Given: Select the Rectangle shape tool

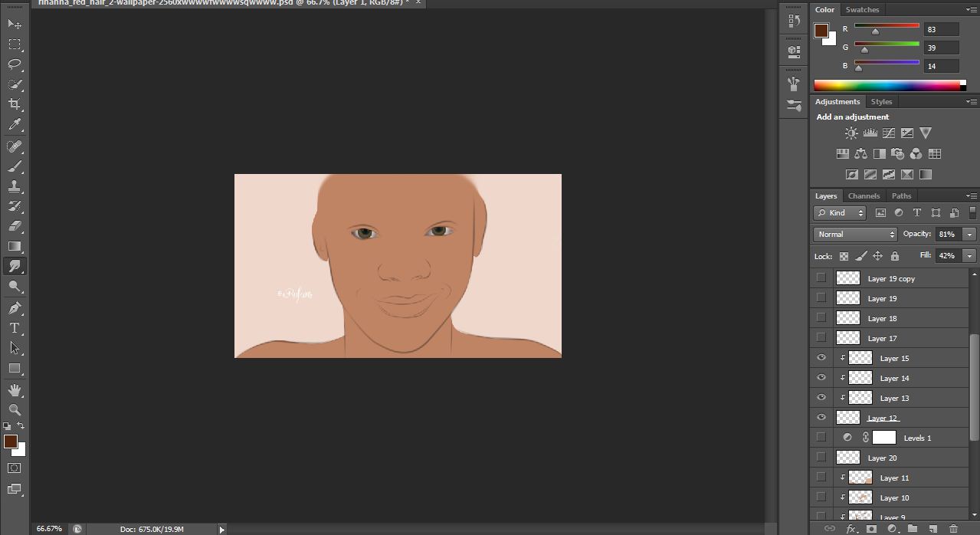Looking at the screenshot, I should (x=15, y=368).
